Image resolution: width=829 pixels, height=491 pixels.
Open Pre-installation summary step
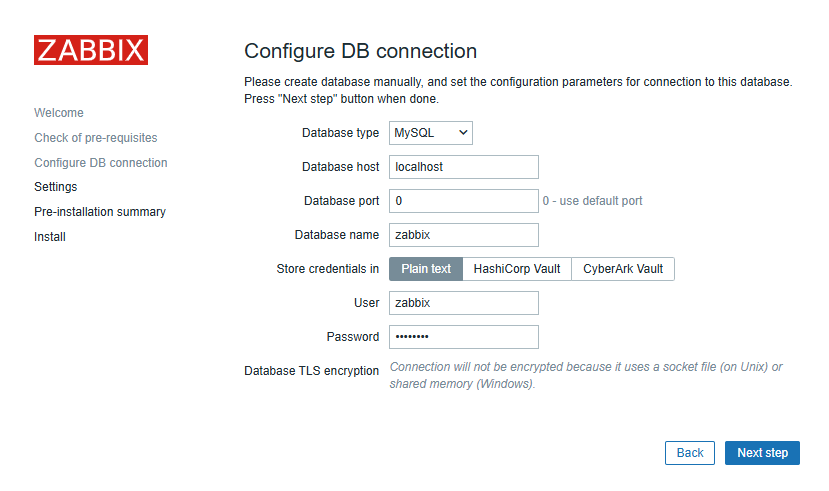(x=100, y=212)
